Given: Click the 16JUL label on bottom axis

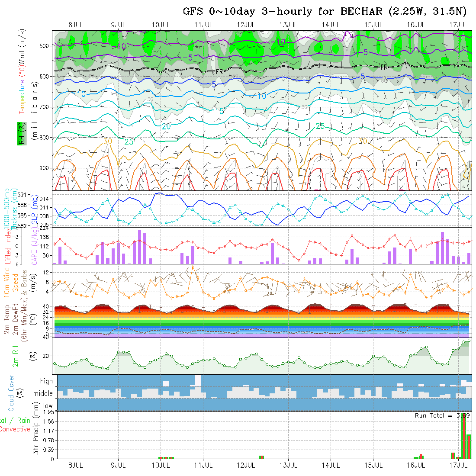Looking at the screenshot, I should tap(416, 465).
